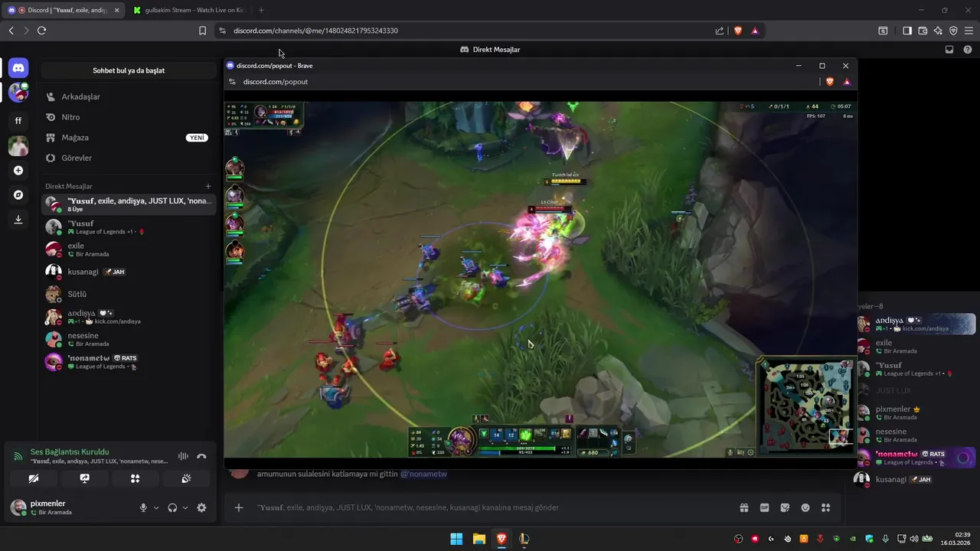Open the apps icon in message bar
The height and width of the screenshot is (551, 980).
pos(825,507)
